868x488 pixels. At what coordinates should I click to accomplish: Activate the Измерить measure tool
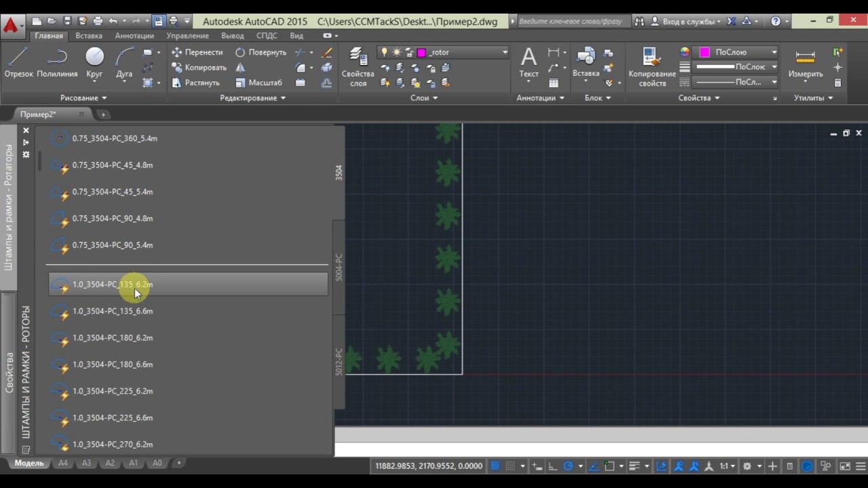tap(805, 63)
